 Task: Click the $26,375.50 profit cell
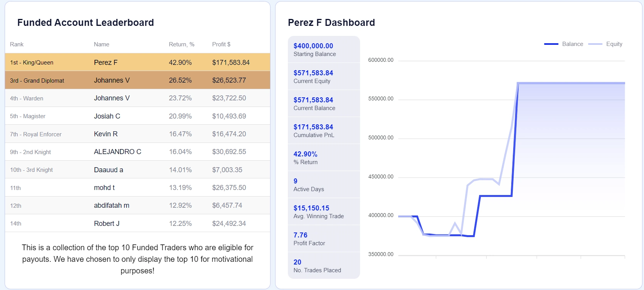coord(229,188)
